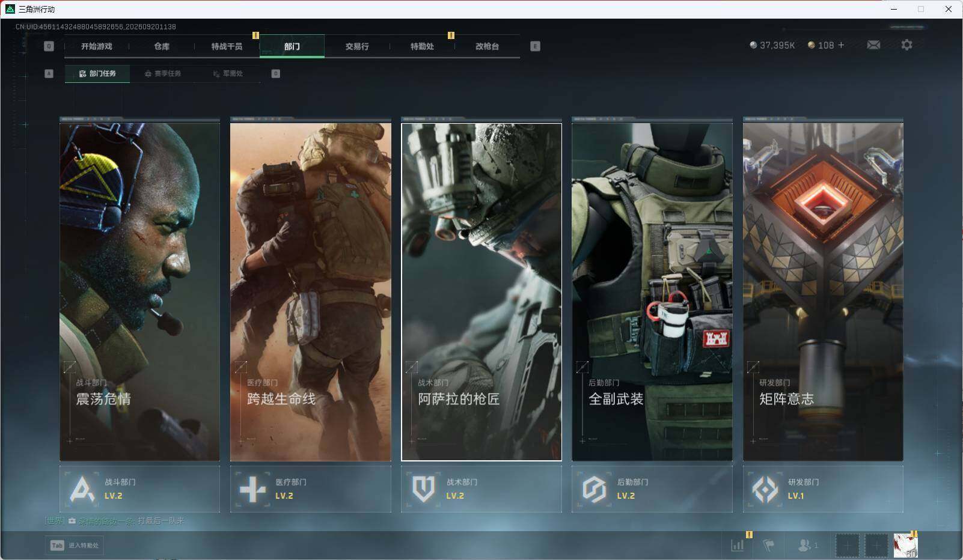Click the 医疗部门 LV.2 panel label

291,489
